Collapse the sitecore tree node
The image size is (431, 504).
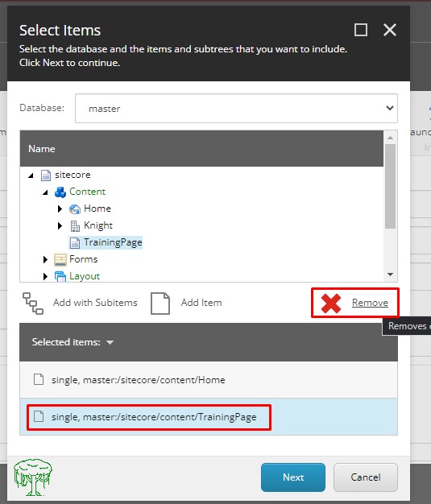(31, 176)
